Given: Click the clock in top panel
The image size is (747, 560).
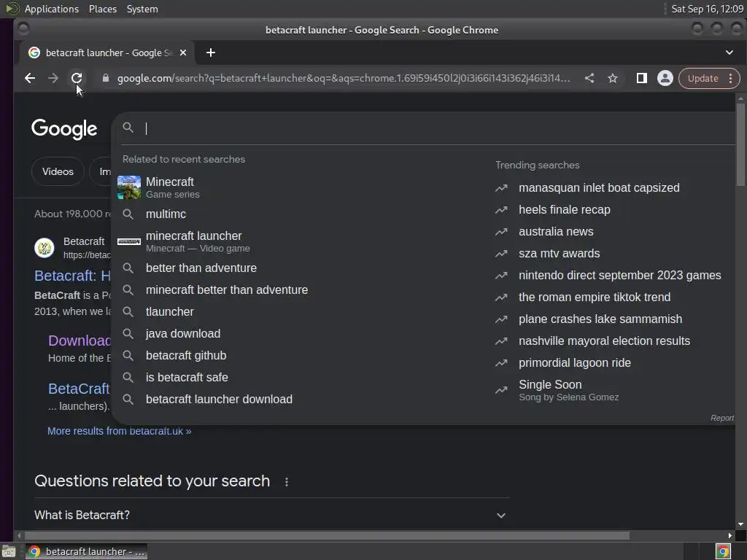Looking at the screenshot, I should coord(707,9).
